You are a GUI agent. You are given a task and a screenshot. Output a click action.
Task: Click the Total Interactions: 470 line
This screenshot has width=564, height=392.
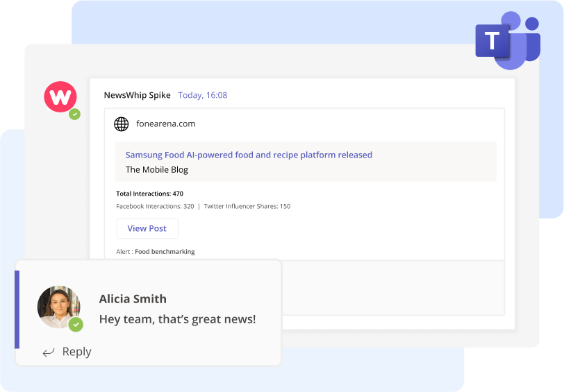click(x=149, y=194)
